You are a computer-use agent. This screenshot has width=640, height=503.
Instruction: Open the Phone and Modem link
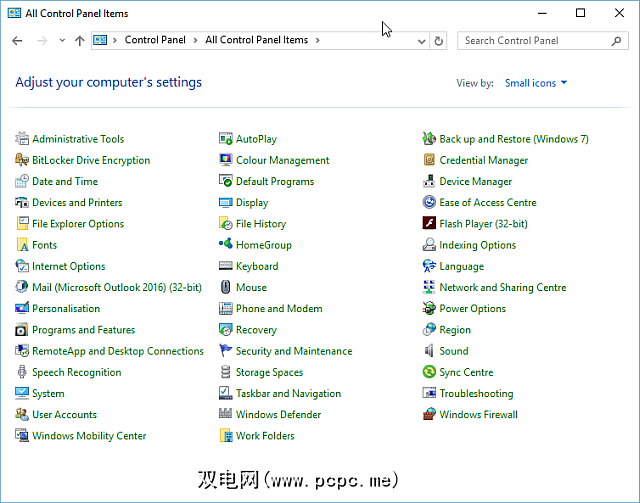pyautogui.click(x=279, y=309)
